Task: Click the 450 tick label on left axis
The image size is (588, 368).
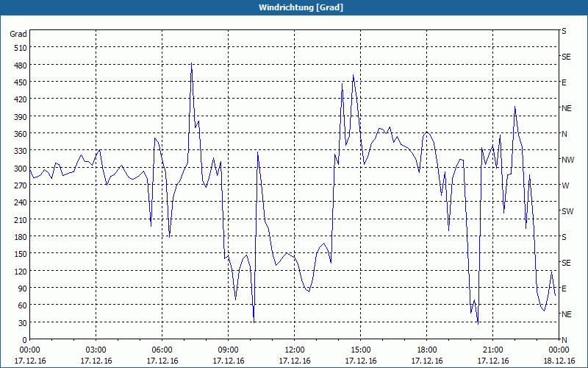Action: click(x=18, y=82)
